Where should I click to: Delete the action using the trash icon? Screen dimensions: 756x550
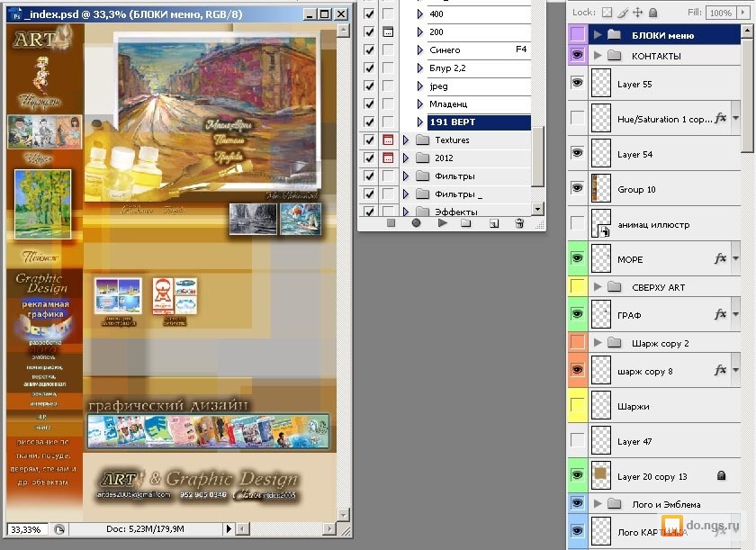519,223
